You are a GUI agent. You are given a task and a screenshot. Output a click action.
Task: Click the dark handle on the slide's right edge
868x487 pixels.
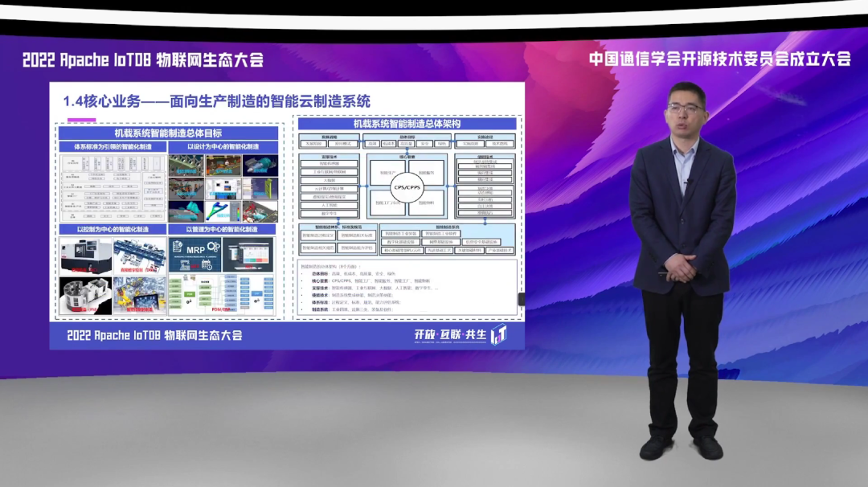tap(521, 299)
